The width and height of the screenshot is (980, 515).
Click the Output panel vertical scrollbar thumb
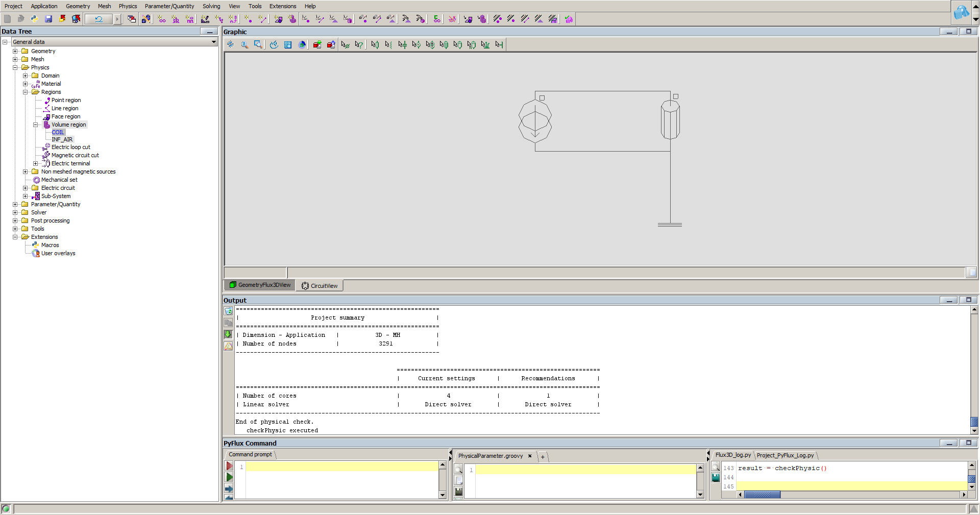pyautogui.click(x=974, y=422)
